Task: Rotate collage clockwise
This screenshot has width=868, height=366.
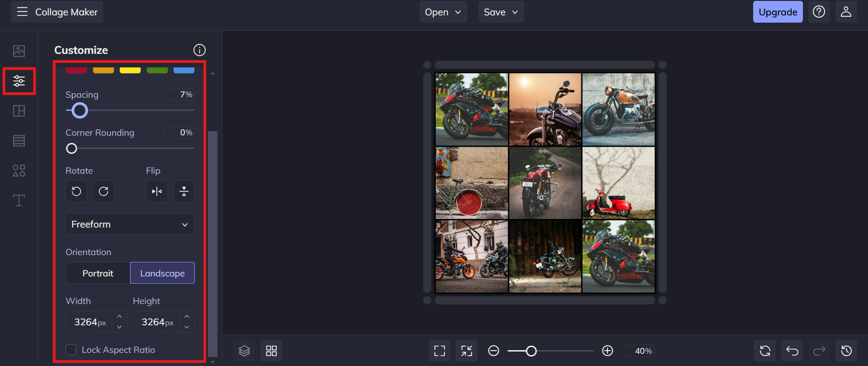Action: click(104, 191)
